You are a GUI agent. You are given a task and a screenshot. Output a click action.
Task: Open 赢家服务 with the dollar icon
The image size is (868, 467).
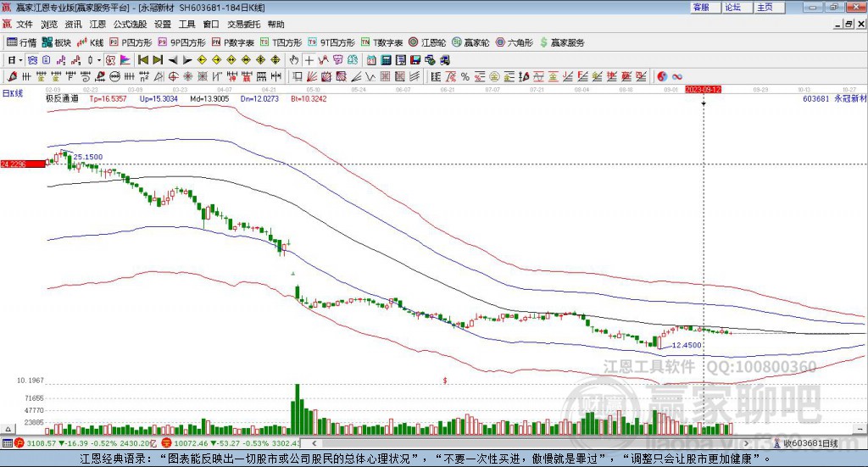562,42
